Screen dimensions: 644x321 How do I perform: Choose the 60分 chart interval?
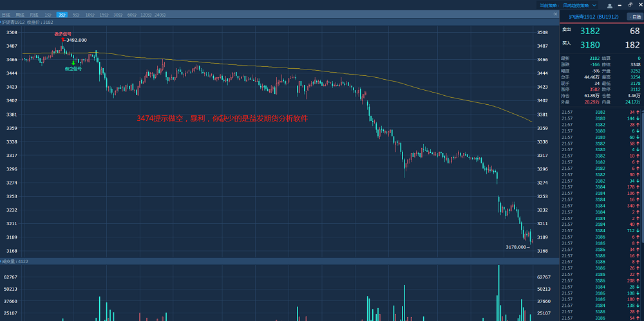pyautogui.click(x=132, y=14)
